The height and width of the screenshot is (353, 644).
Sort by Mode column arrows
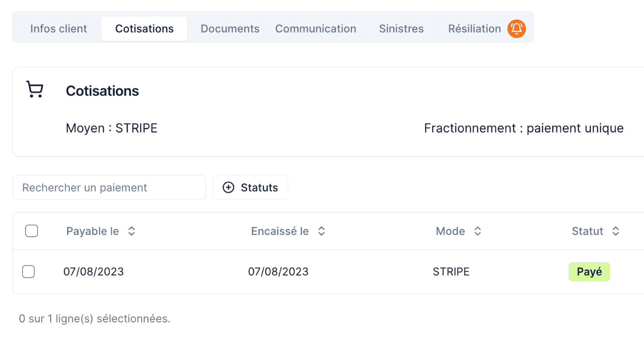point(477,231)
